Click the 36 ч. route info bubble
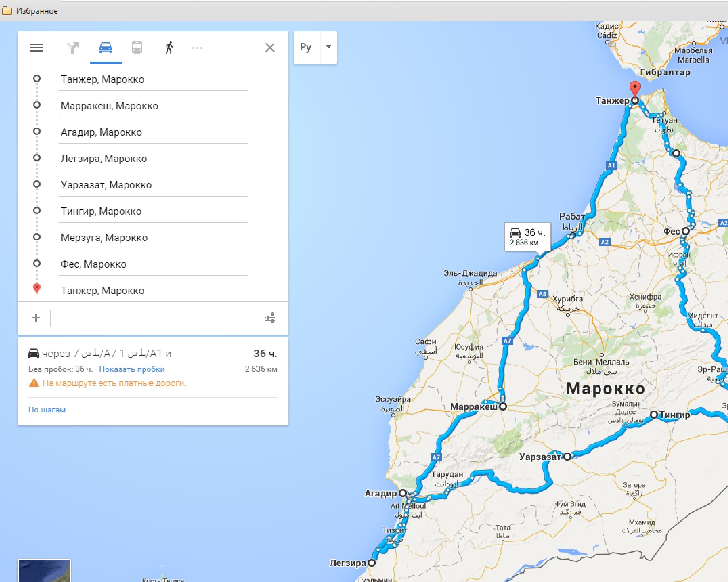728x582 pixels. point(527,237)
